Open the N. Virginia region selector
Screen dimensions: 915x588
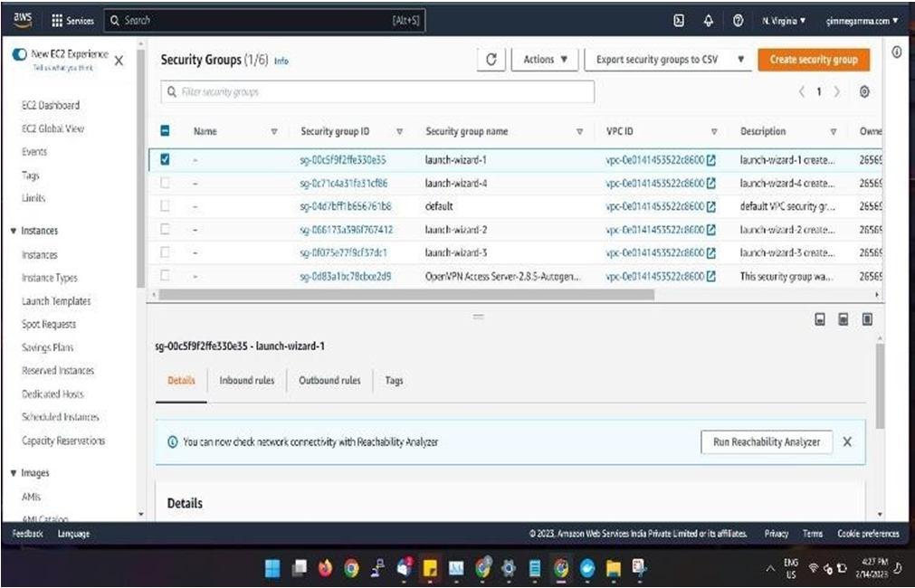(784, 21)
